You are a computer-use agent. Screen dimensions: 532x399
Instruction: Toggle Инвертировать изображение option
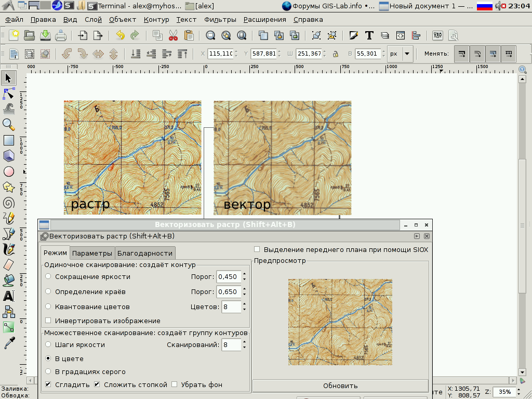point(49,321)
